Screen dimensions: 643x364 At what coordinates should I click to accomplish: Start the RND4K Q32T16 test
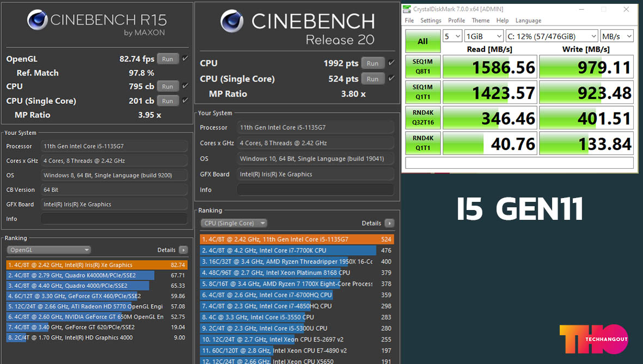point(423,118)
